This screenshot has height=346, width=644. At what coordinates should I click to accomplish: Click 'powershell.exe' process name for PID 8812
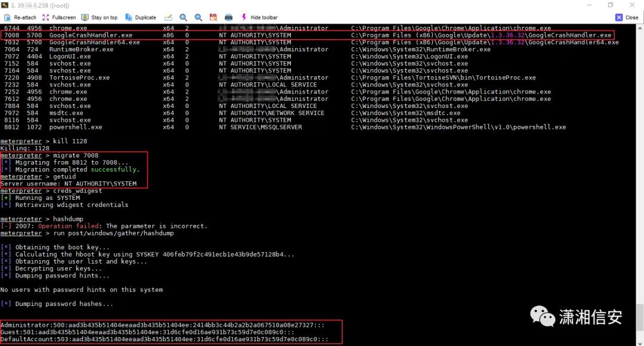[x=76, y=127]
